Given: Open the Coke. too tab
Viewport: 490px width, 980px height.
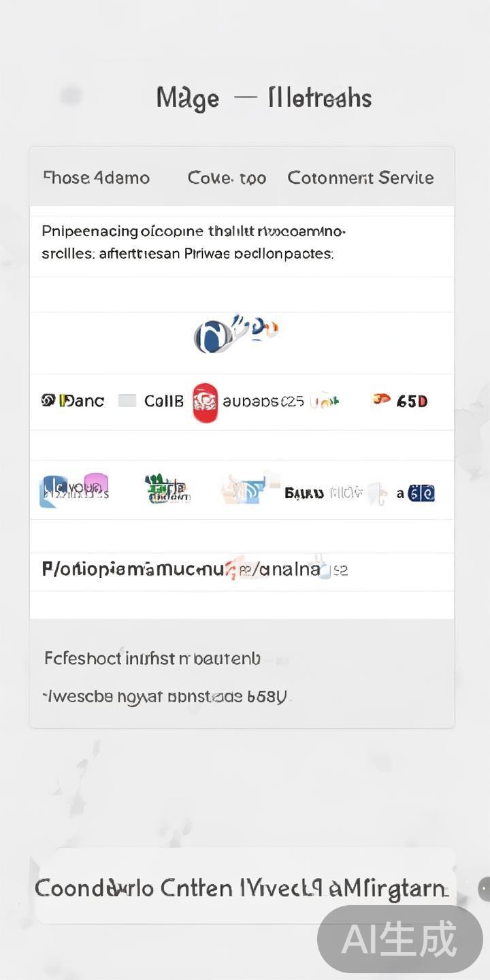Looking at the screenshot, I should point(227,178).
